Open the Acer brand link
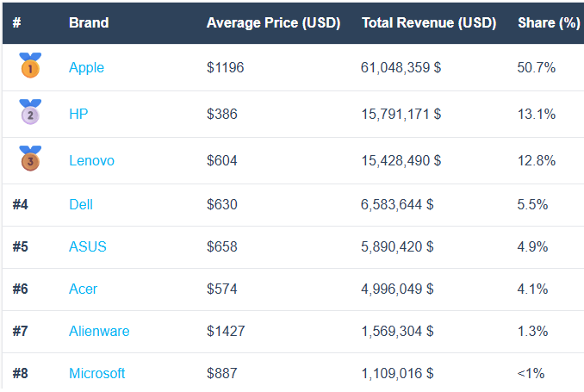Viewport: 584px width, 392px height. 83,289
